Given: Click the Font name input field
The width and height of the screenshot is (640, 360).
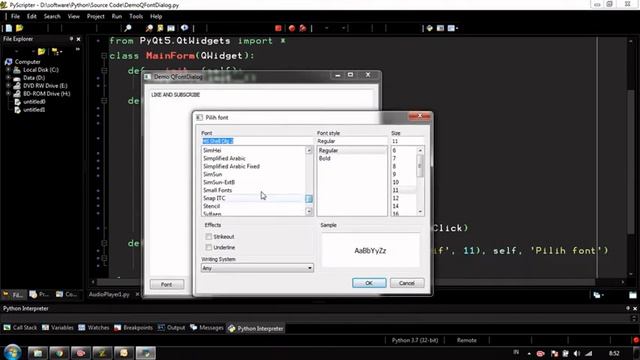Looking at the screenshot, I should pyautogui.click(x=257, y=141).
